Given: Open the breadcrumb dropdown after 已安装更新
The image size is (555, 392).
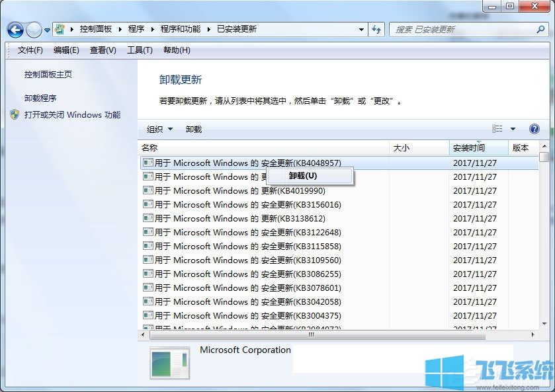Looking at the screenshot, I should (361, 30).
